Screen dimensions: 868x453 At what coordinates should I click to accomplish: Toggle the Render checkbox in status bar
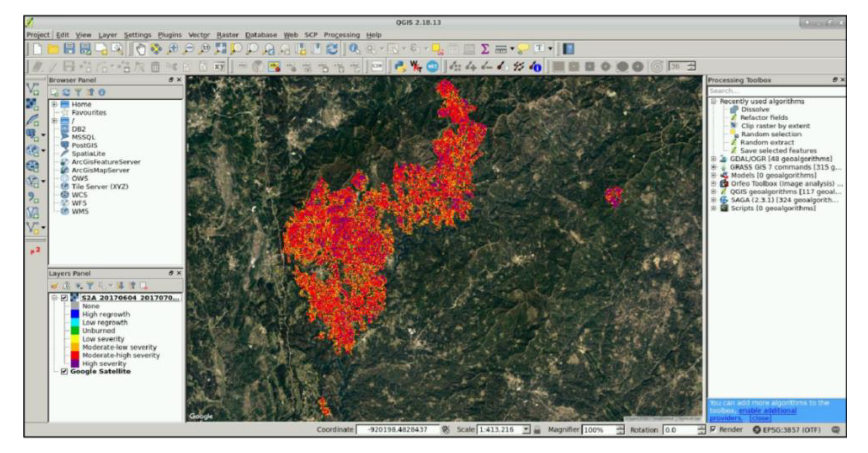pyautogui.click(x=713, y=429)
